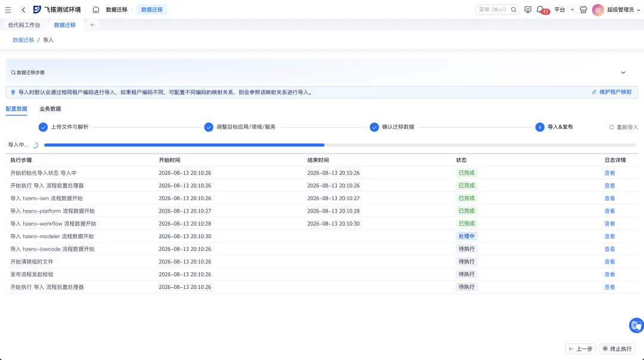644x360 pixels.
Task: Click 发布流程发起校验 step text
Action: [32, 275]
